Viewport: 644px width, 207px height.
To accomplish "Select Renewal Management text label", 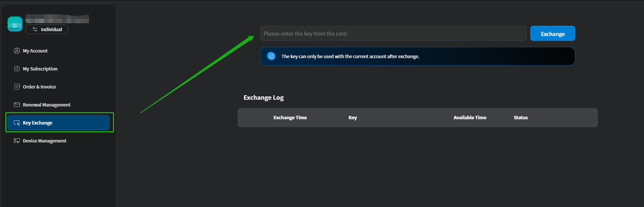I will (x=47, y=105).
